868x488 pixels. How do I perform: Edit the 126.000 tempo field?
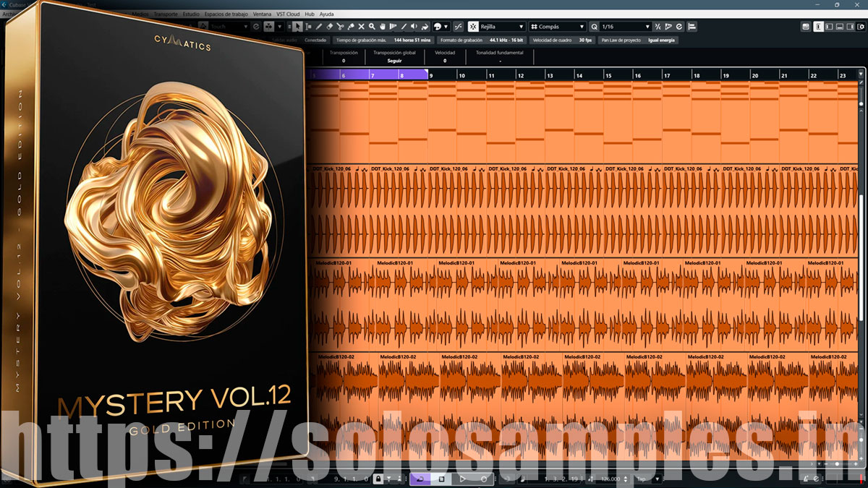[x=610, y=479]
